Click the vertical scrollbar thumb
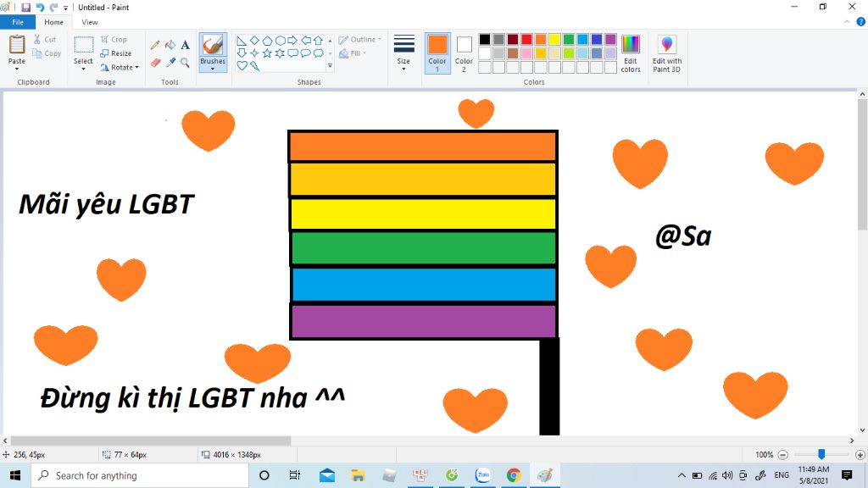Image resolution: width=868 pixels, height=488 pixels. point(862,165)
